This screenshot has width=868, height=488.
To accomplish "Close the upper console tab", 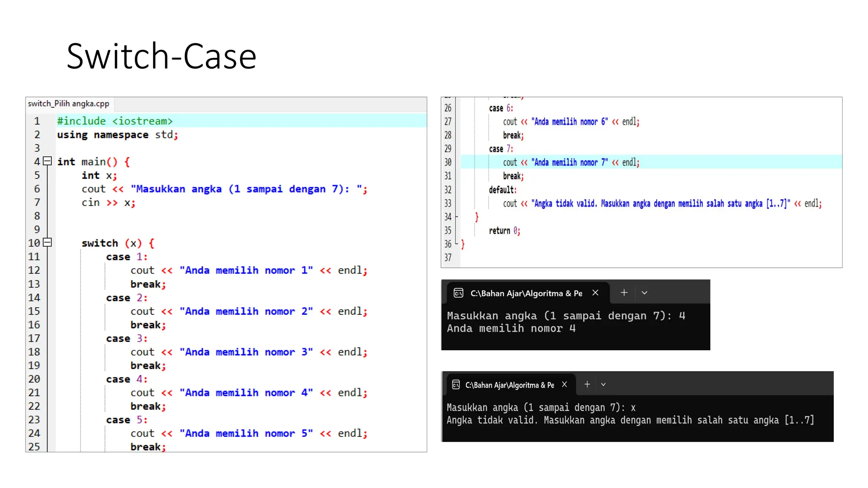I will (x=595, y=293).
